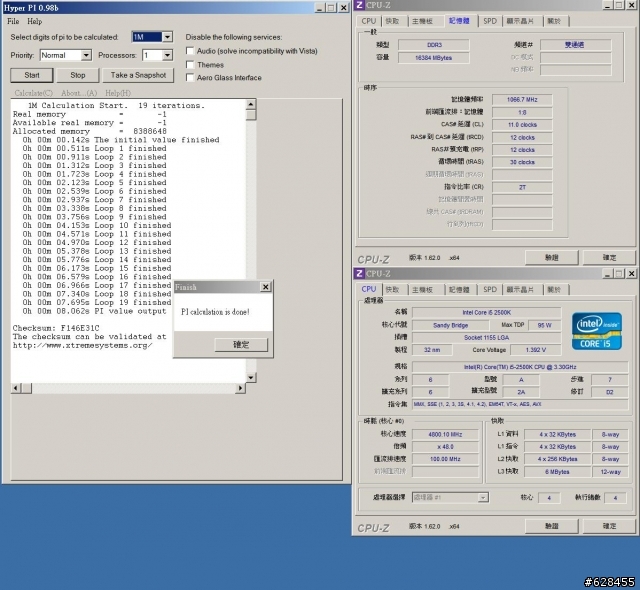This screenshot has width=640, height=590.
Task: Click the lower CPU-Z validate button left of confirm
Action: tap(551, 526)
